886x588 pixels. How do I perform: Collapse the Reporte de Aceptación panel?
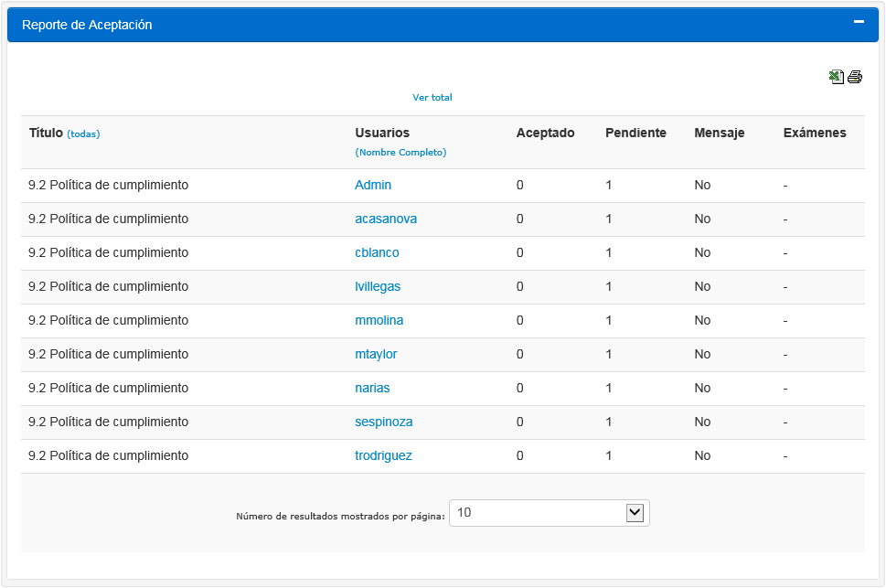(859, 22)
